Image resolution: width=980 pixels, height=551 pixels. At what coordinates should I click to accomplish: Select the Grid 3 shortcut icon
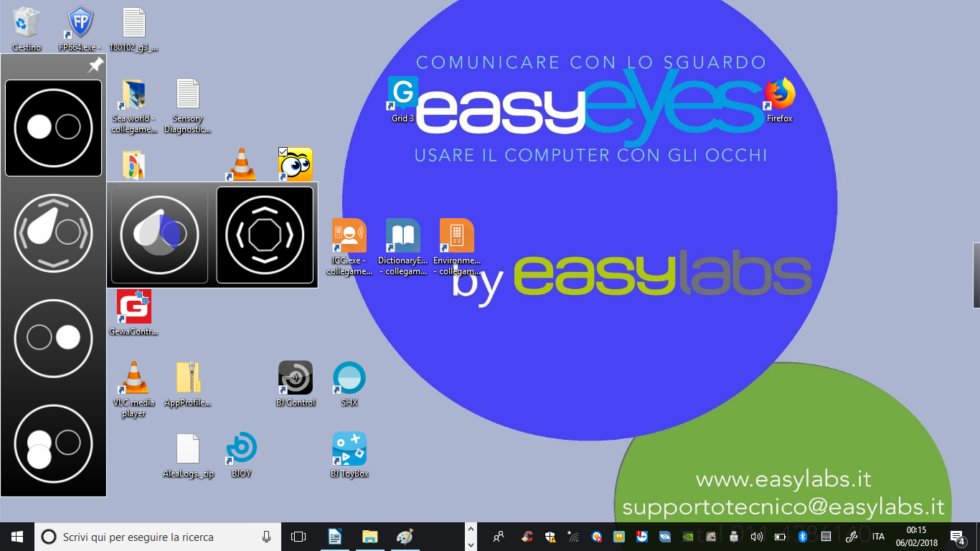403,100
